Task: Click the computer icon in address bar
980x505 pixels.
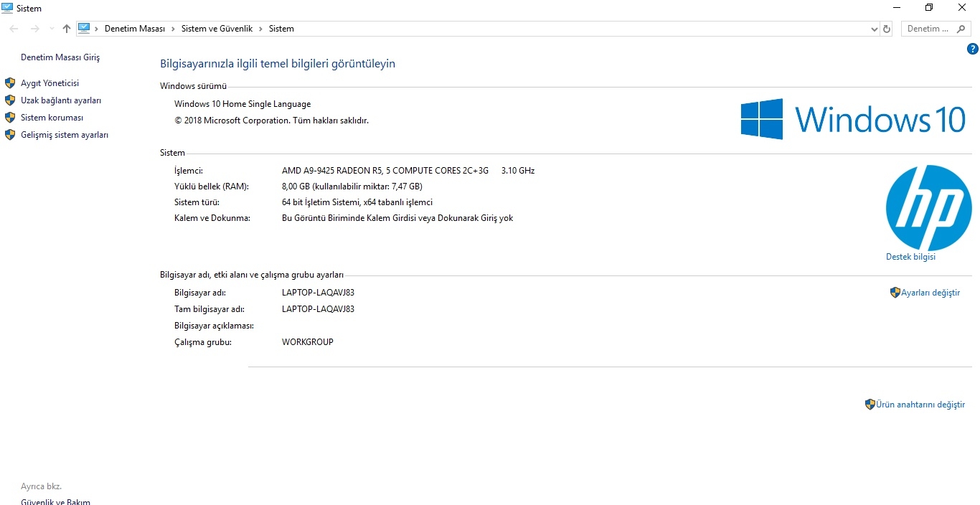Action: [84, 29]
